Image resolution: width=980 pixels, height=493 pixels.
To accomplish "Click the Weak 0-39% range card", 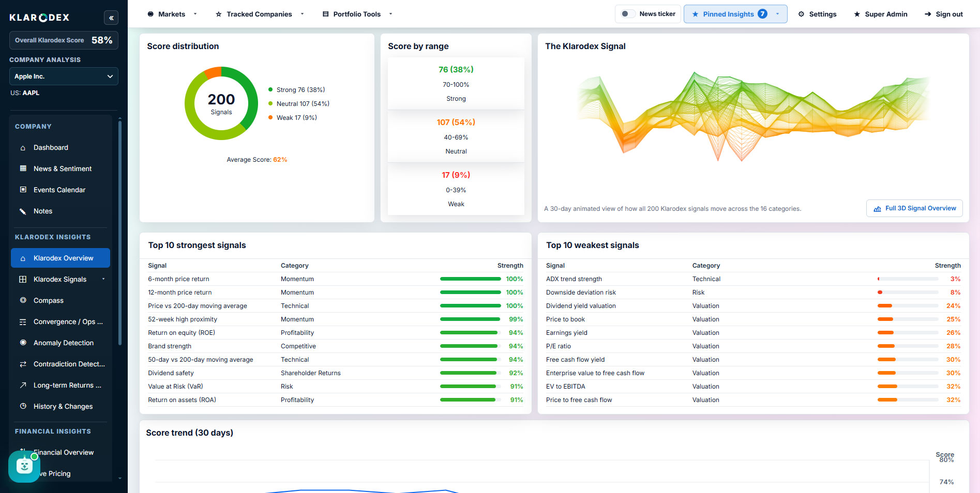I will [x=456, y=189].
